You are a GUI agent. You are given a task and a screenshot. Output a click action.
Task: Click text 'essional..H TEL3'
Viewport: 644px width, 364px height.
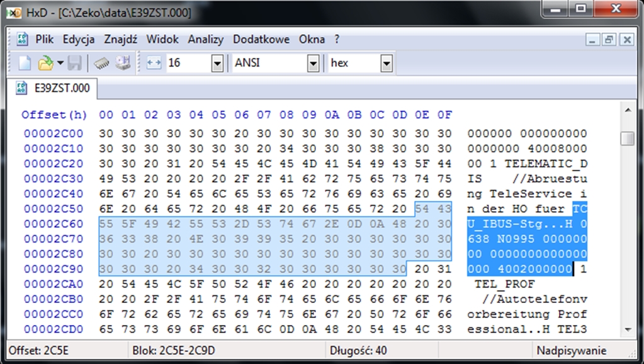coord(527,329)
